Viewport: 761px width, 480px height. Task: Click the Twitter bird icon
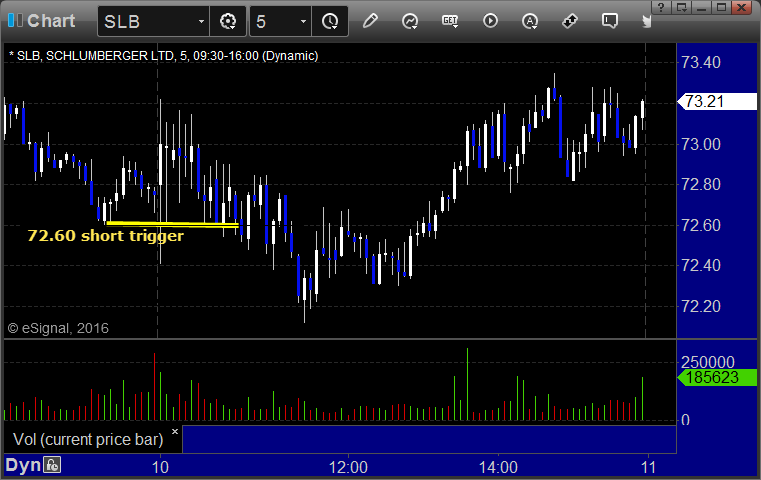click(x=646, y=21)
